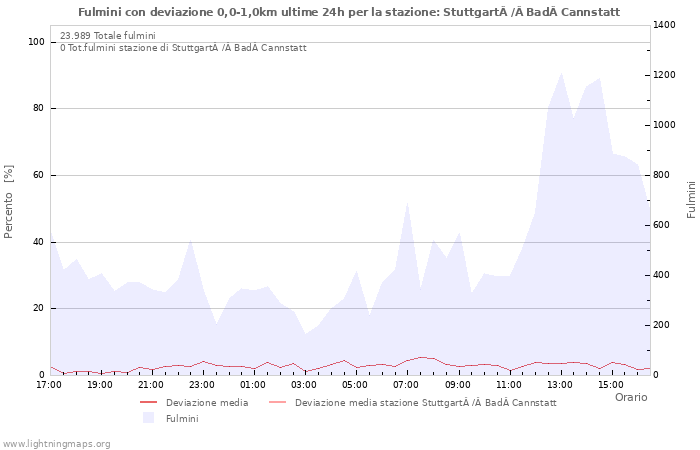Open the www.lightningmaps.org watermark link
This screenshot has height=450, width=700.
[x=56, y=443]
